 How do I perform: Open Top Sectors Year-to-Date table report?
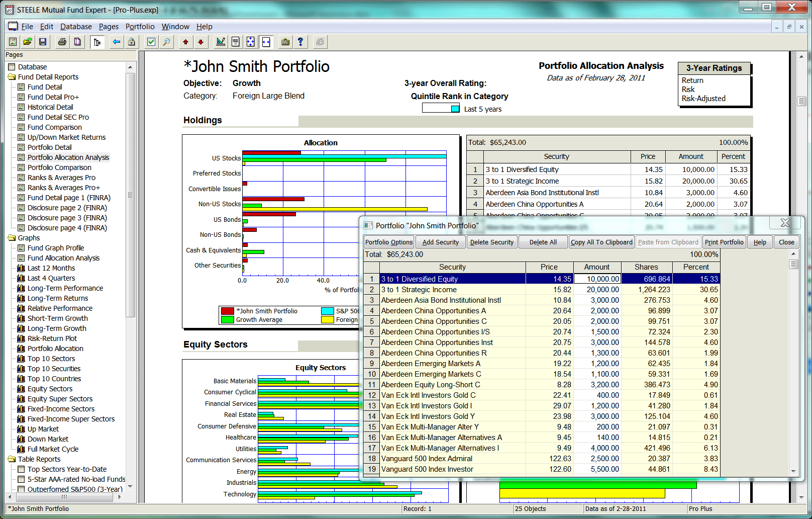point(67,469)
